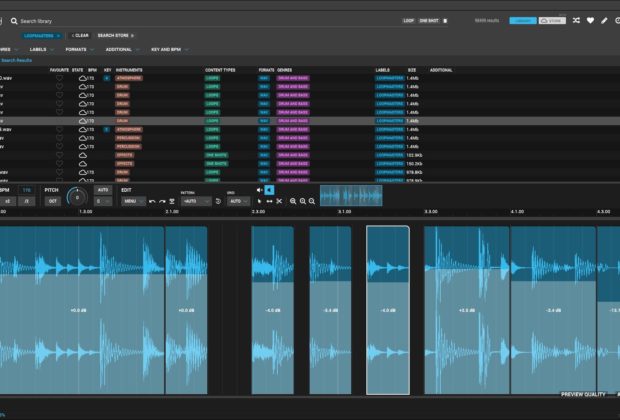The width and height of the screenshot is (620, 420).
Task: Click DRUM AND BASS genre tag, first row
Action: tap(293, 78)
